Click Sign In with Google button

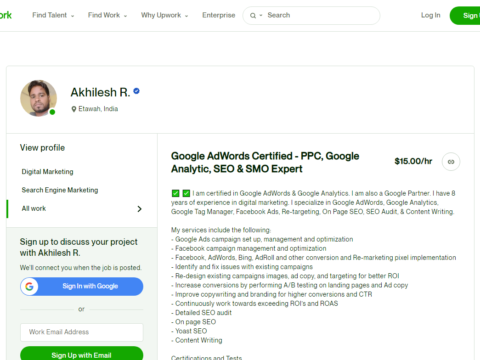pyautogui.click(x=82, y=286)
